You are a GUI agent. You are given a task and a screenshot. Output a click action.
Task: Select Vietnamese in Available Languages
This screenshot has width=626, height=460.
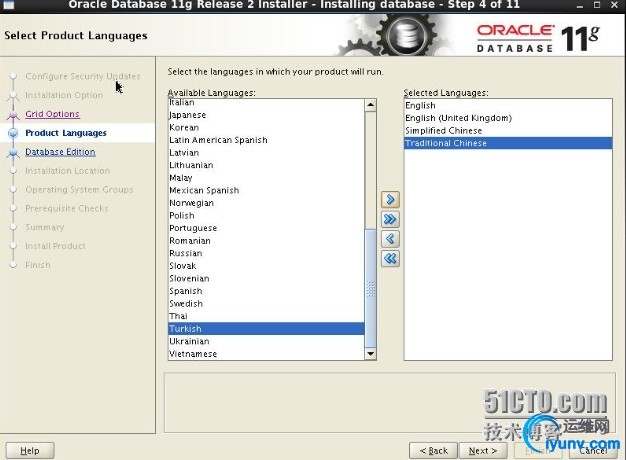point(266,354)
